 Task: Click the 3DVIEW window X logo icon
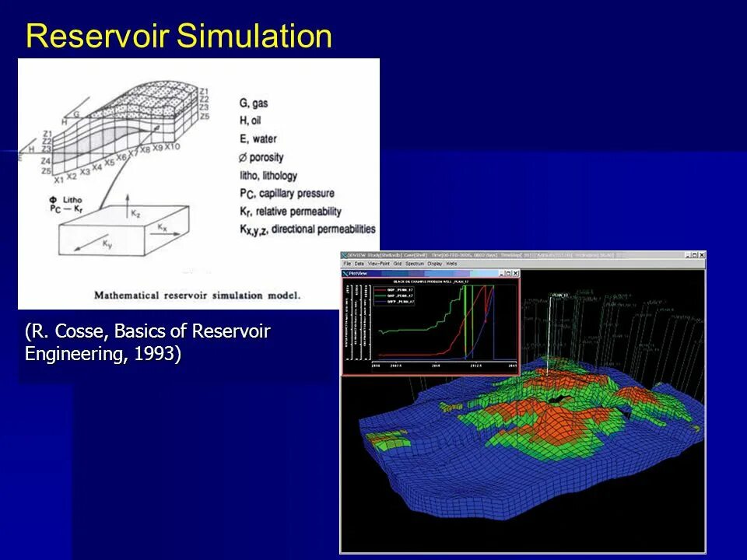coord(345,255)
